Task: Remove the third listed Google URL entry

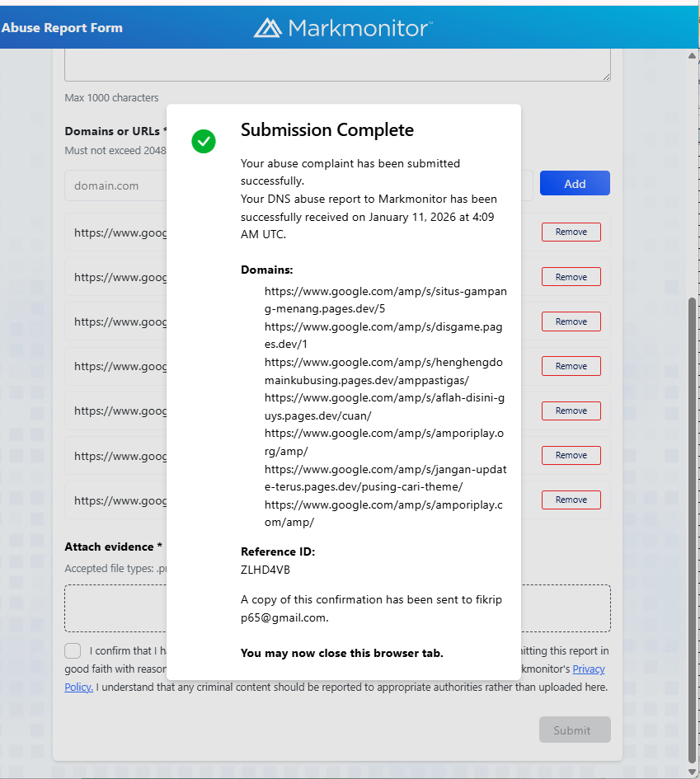Action: tap(571, 321)
